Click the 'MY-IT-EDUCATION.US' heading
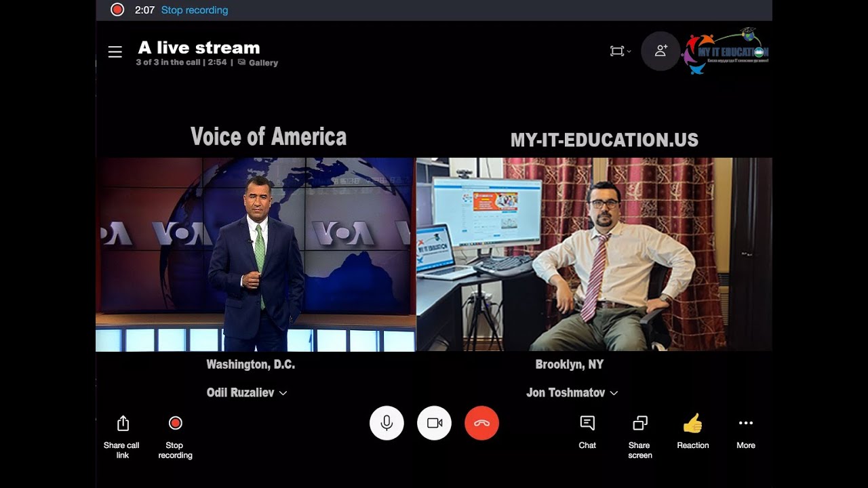Screen dimensions: 868x488 (604, 140)
